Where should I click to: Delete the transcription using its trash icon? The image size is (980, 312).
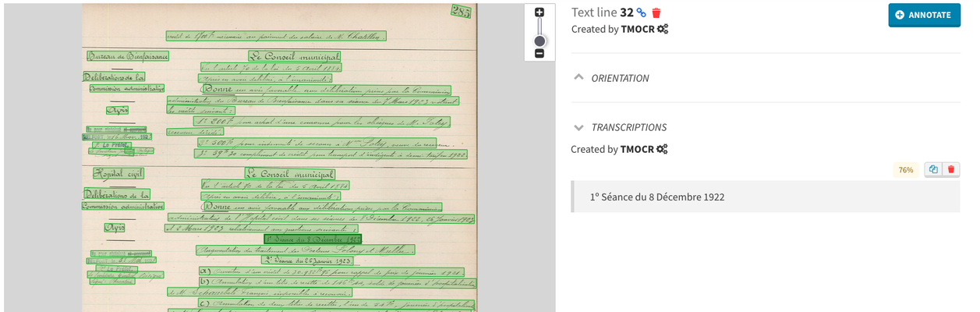[950, 169]
